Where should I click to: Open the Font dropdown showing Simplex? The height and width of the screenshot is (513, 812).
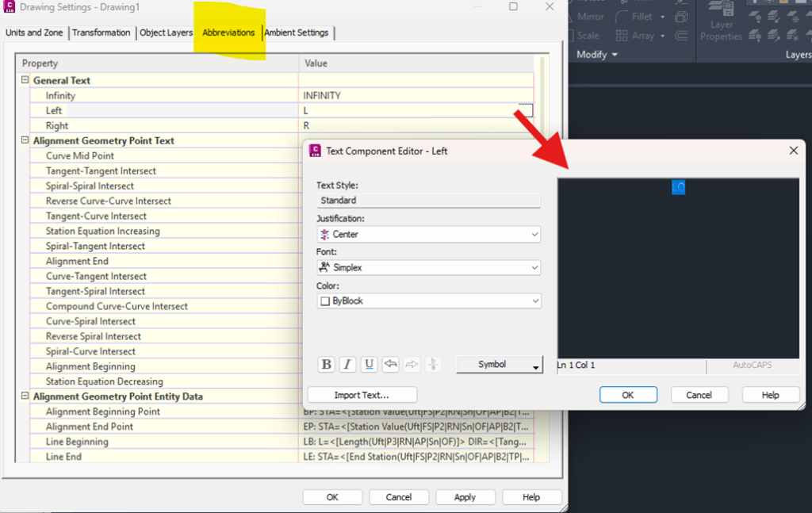[429, 267]
